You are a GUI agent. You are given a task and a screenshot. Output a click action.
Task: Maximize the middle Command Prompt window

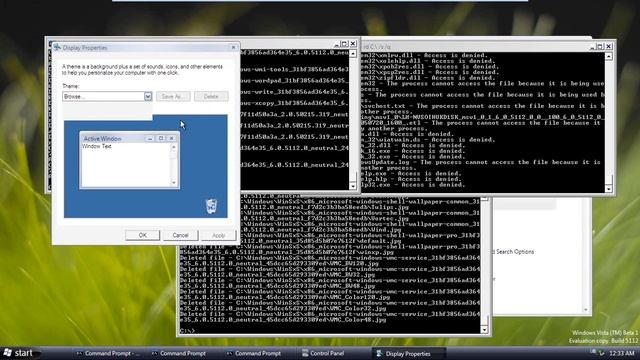coord(344,43)
